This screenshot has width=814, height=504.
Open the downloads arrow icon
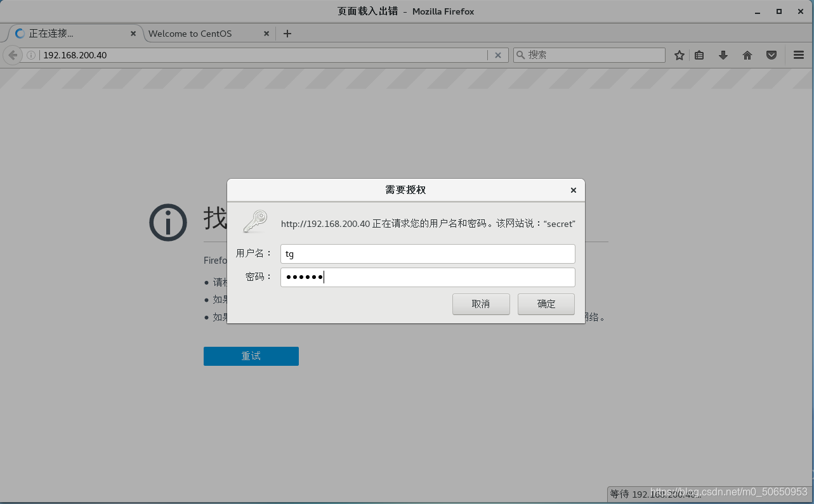723,55
